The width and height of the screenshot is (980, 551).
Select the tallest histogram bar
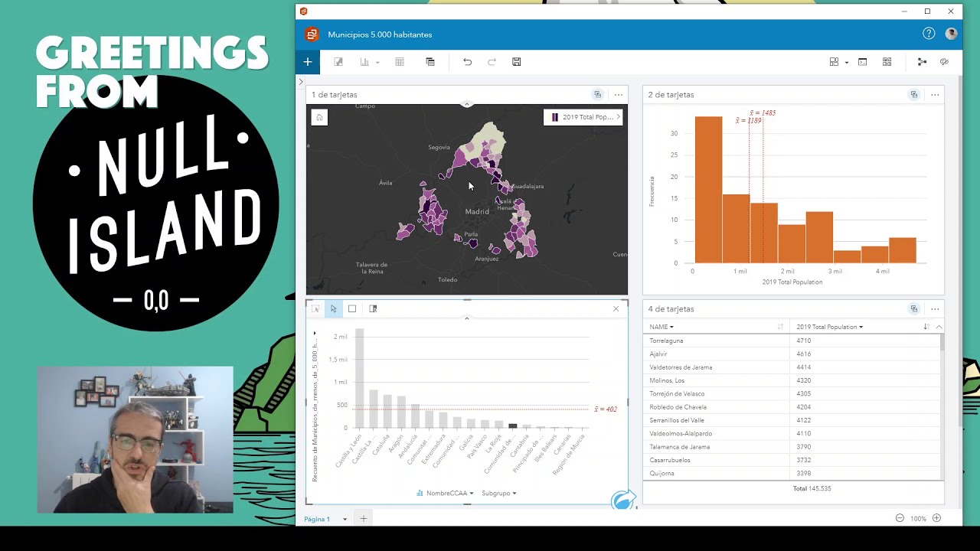coord(708,190)
